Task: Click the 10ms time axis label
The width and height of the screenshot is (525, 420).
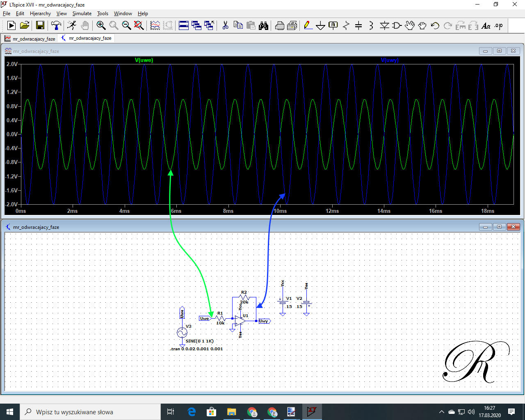Action: click(x=280, y=211)
